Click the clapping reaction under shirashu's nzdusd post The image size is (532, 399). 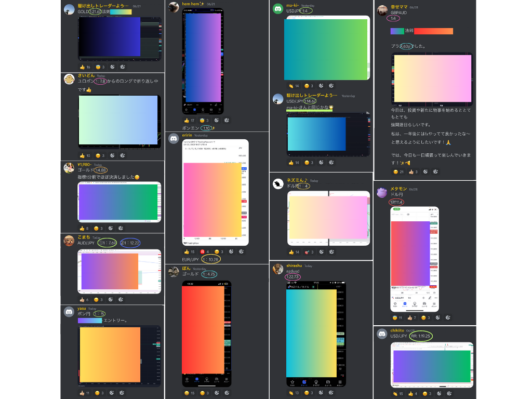(x=294, y=393)
